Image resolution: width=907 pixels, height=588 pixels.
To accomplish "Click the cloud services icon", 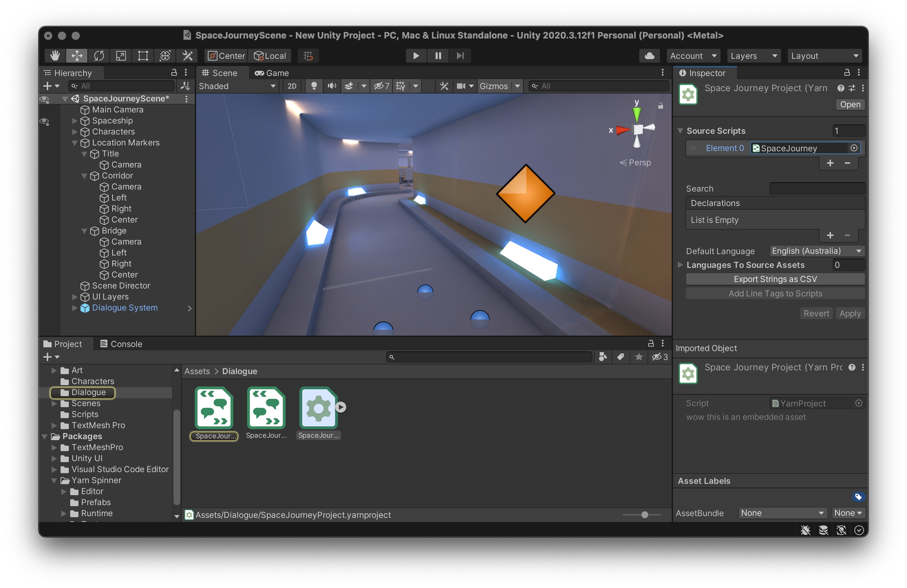I will (649, 55).
